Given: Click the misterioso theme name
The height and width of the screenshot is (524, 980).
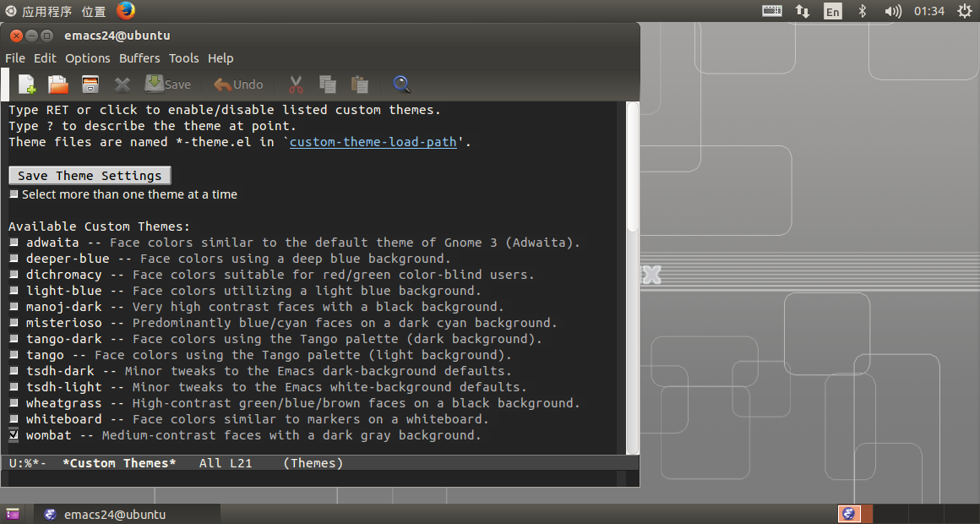Looking at the screenshot, I should [63, 323].
